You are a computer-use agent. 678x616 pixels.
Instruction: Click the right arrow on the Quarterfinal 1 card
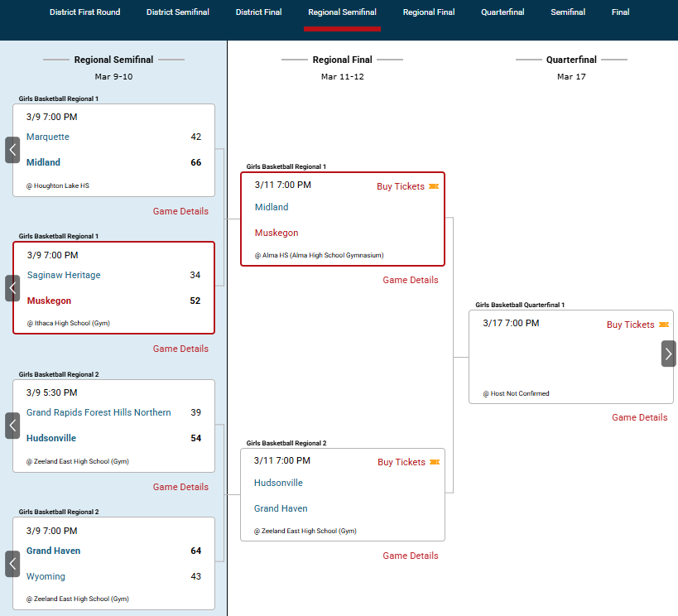click(668, 354)
